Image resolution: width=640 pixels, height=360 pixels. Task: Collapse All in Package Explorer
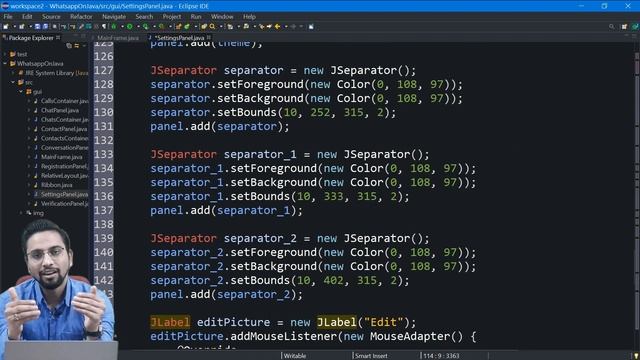pos(69,46)
